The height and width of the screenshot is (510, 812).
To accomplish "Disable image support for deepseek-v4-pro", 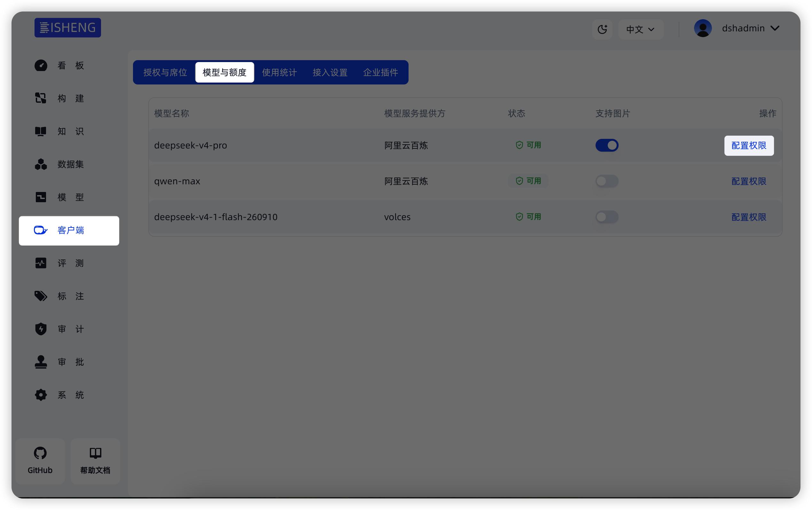I will pos(607,145).
